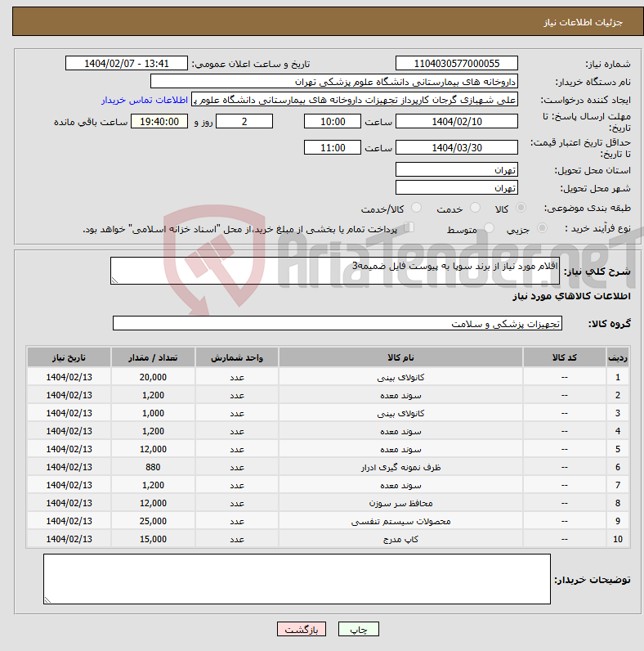Click the delivery province field تهران

(x=457, y=170)
